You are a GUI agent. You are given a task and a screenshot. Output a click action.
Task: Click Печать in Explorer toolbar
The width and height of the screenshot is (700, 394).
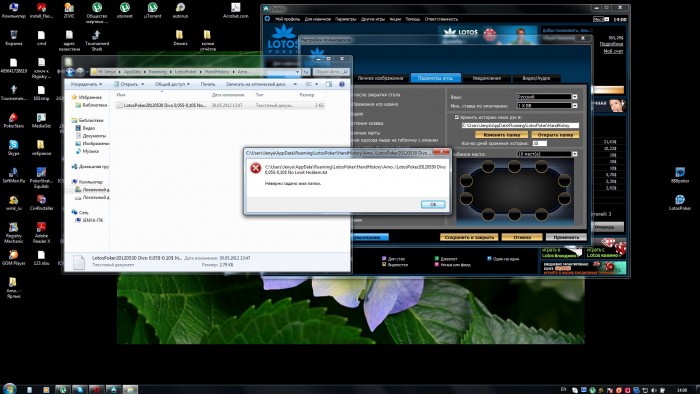(x=208, y=84)
